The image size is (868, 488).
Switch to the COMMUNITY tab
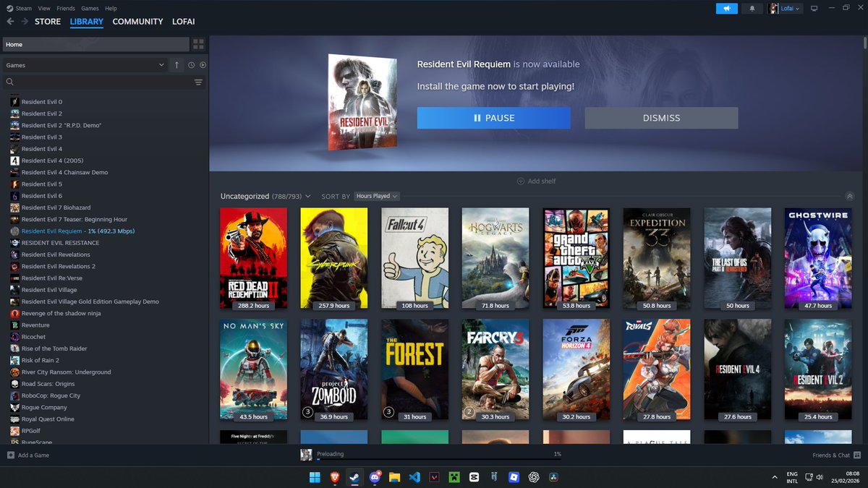tap(137, 22)
